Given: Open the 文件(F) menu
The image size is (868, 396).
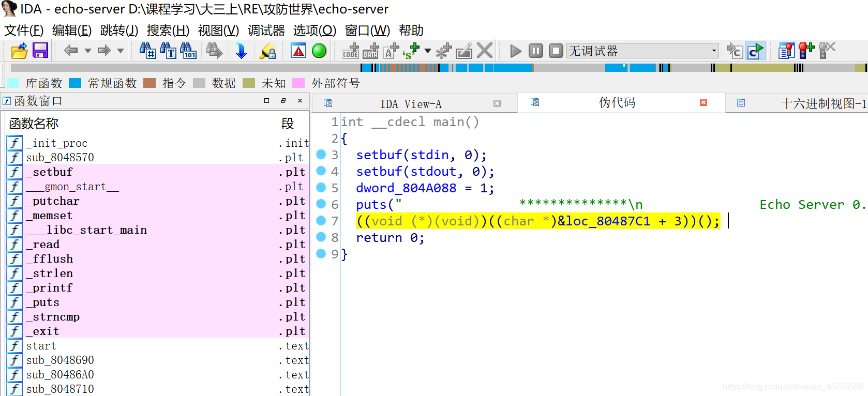Looking at the screenshot, I should (x=24, y=31).
